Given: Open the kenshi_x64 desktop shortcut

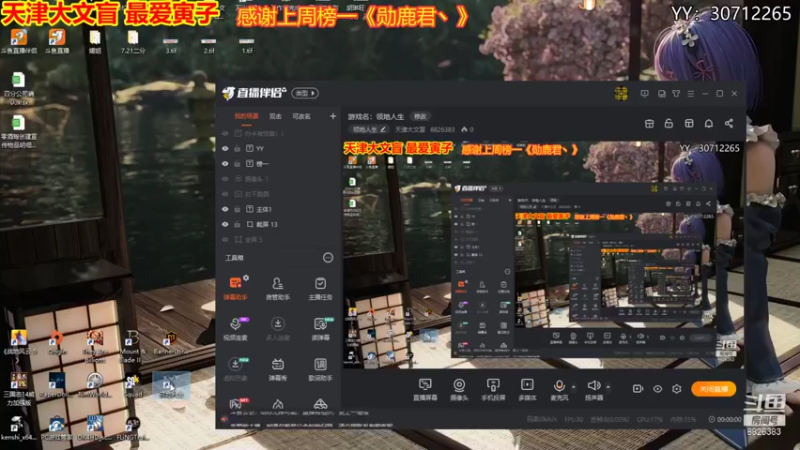Looking at the screenshot, I should pos(18,428).
